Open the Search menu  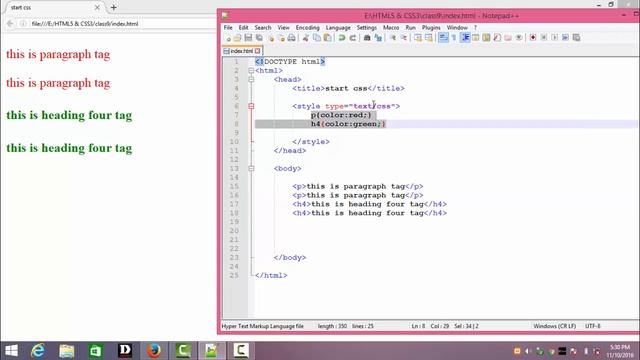pos(263,27)
